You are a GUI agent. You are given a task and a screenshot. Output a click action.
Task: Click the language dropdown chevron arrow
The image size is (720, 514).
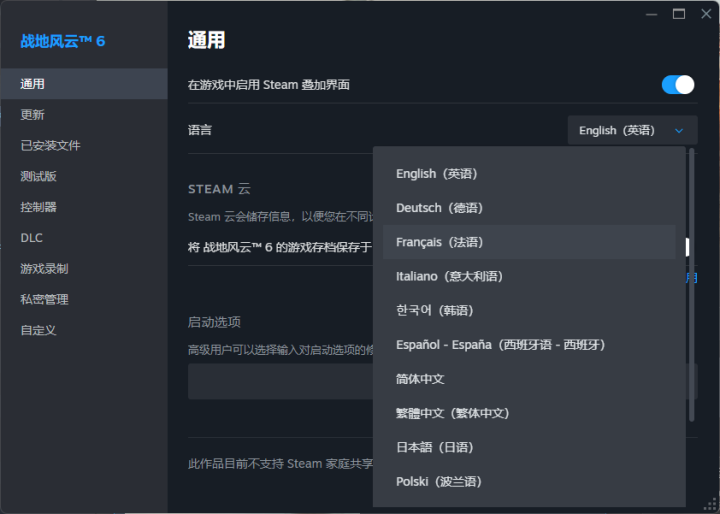pyautogui.click(x=680, y=130)
